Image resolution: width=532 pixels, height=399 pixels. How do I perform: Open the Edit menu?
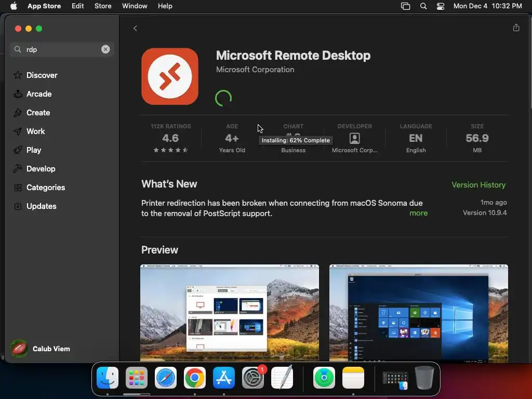78,6
